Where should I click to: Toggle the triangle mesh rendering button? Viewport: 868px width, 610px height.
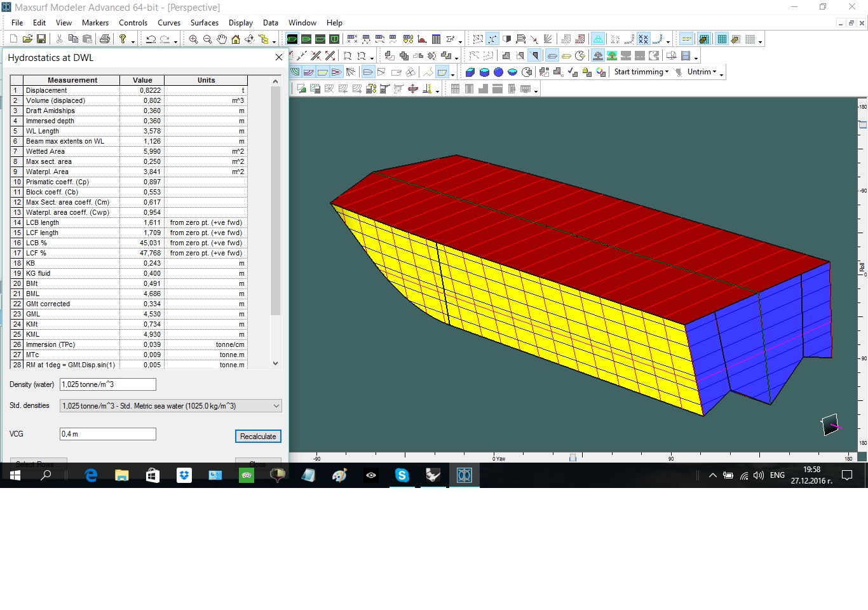[x=598, y=39]
